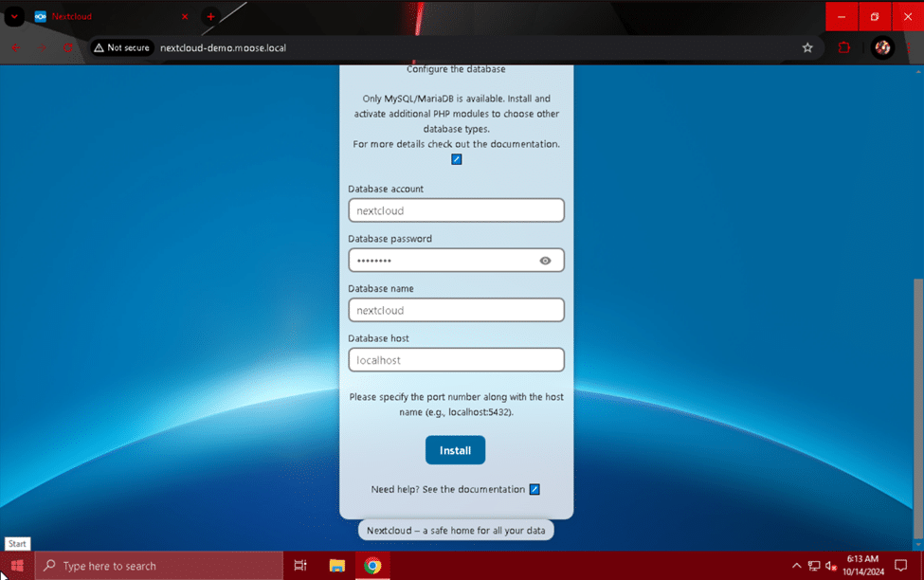Open external icon next to Need help
This screenshot has height=580, width=924.
534,489
